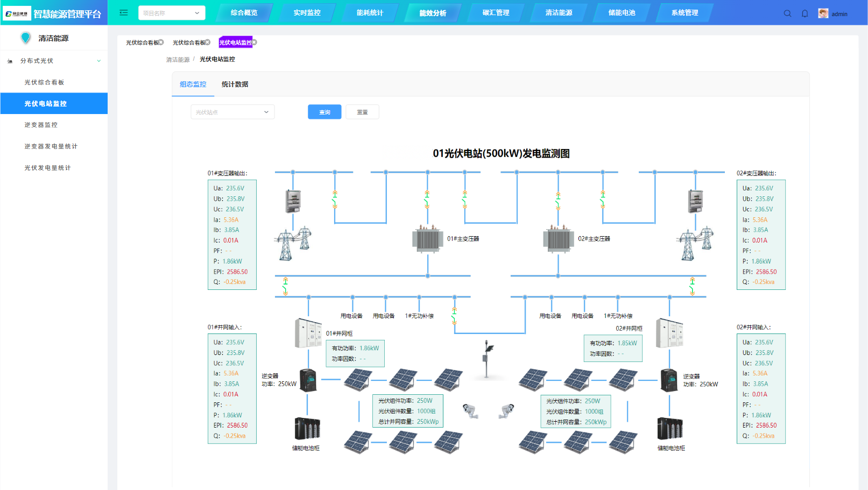Collapse the 分布式光伏 sidebar group

coord(98,61)
